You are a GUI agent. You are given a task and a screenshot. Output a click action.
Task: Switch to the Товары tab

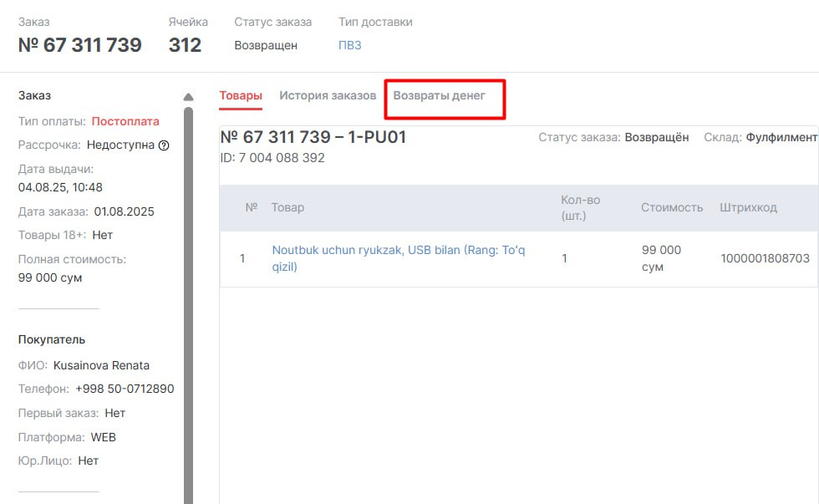(x=241, y=95)
